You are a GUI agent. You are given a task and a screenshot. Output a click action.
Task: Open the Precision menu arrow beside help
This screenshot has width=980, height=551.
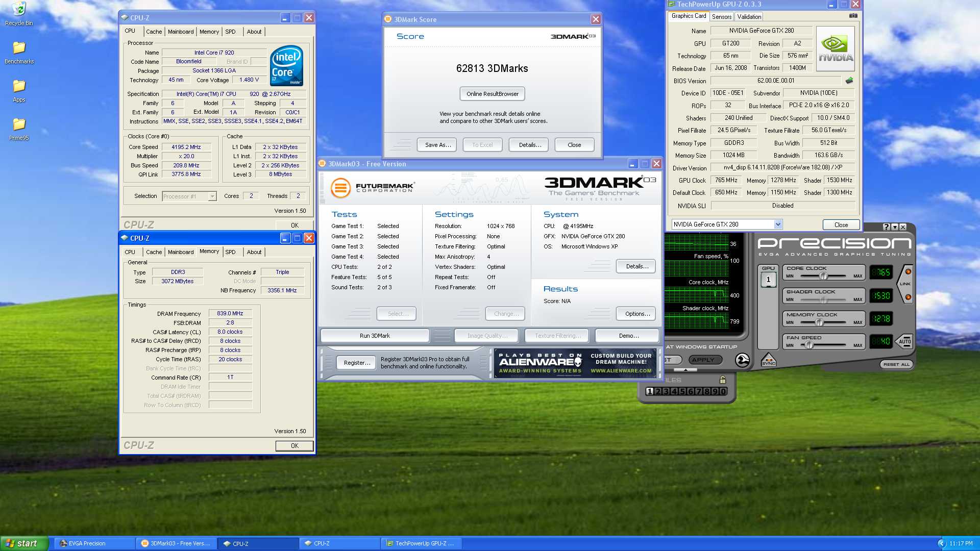[x=895, y=227]
